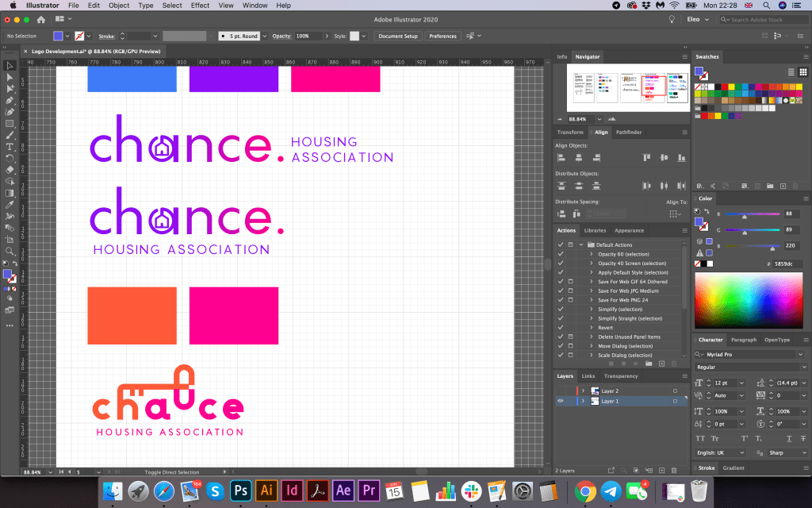The image size is (812, 508).
Task: Pick the Eyedropper tool
Action: (10, 204)
